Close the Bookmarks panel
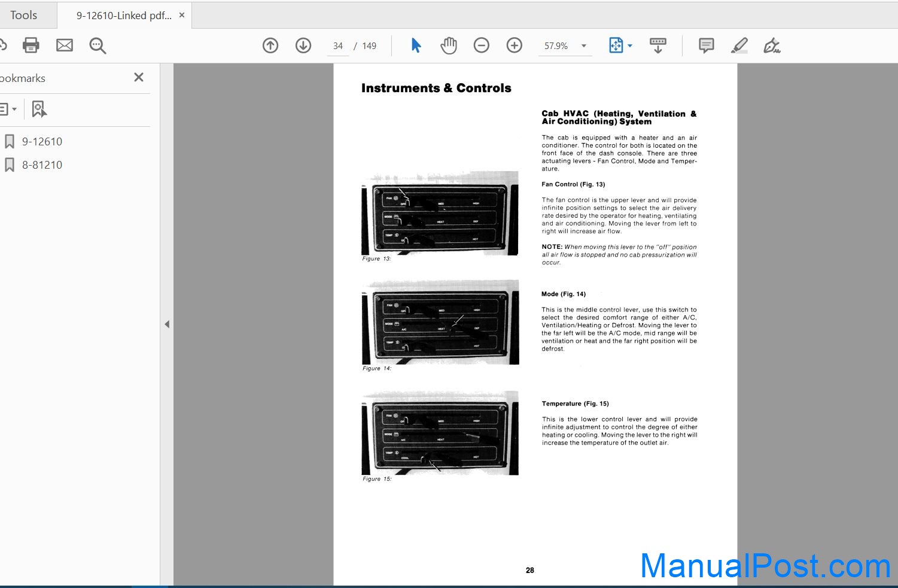This screenshot has width=898, height=588. tap(139, 77)
